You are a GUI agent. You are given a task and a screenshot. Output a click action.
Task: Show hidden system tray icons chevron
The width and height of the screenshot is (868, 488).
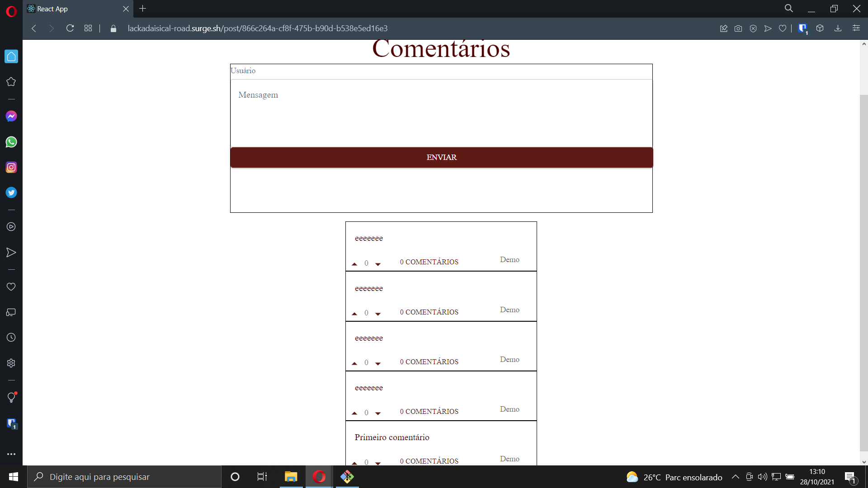(x=736, y=477)
